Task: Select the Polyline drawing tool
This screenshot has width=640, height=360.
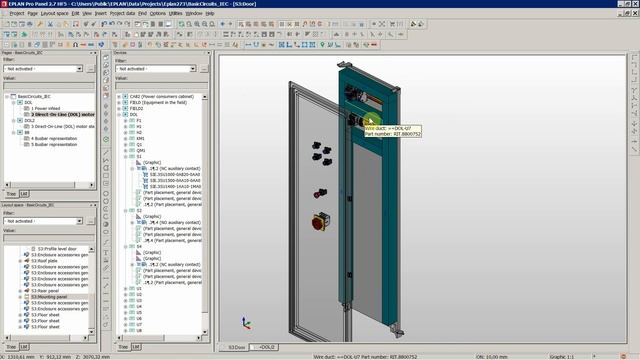Action: tap(106, 160)
